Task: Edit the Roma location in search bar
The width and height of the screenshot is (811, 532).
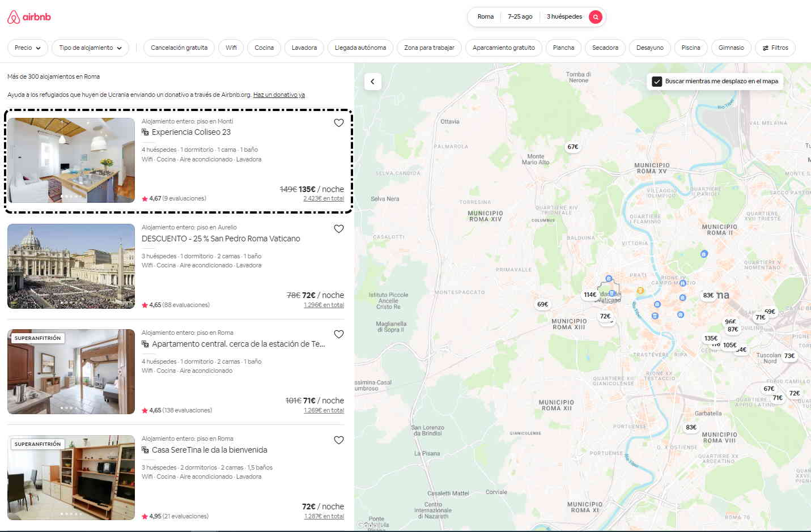Action: (x=486, y=17)
